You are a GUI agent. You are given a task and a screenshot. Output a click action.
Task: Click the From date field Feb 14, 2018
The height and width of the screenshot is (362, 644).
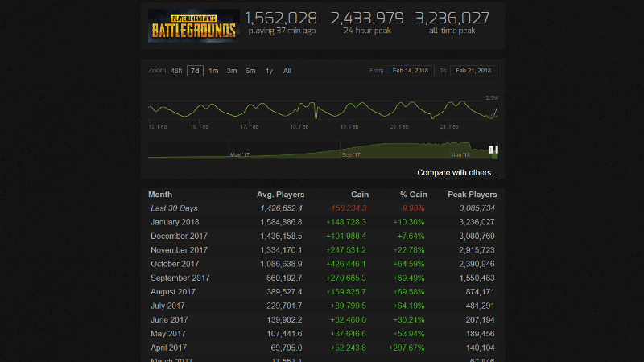(x=411, y=71)
